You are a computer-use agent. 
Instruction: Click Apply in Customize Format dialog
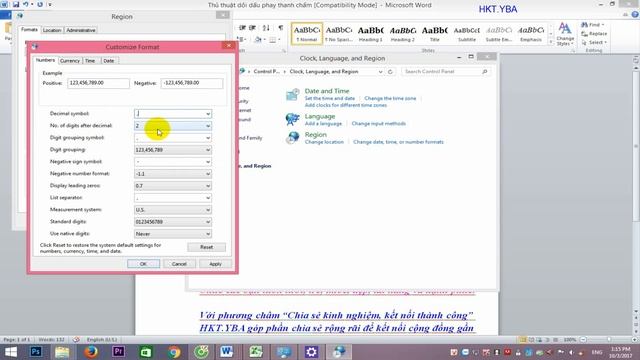[x=215, y=264]
